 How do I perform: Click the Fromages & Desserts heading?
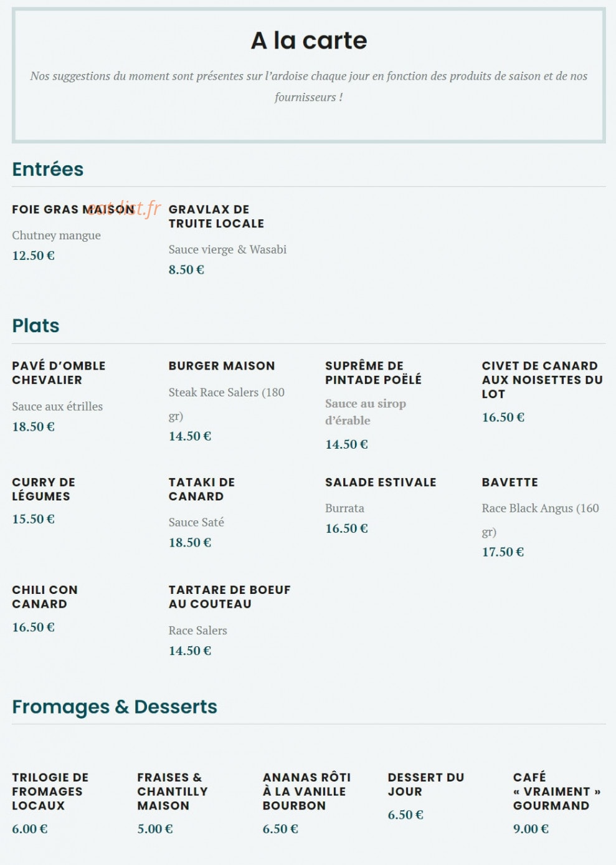(115, 707)
